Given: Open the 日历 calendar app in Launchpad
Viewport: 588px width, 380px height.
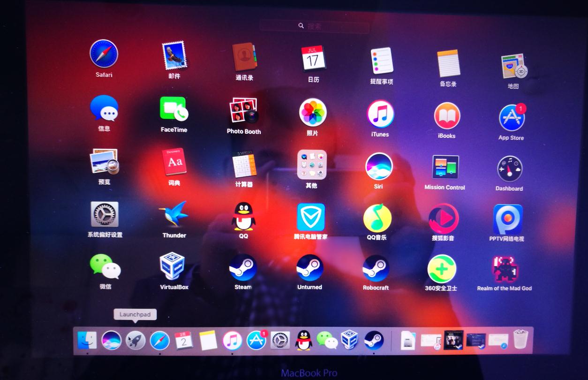Looking at the screenshot, I should (313, 58).
